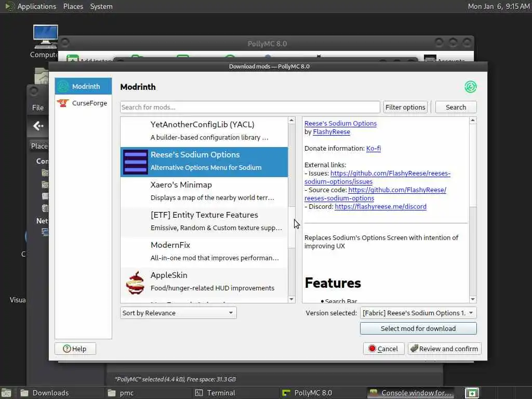Screen dimensions: 532x399
Task: Click the AppleSkin apple icon
Action: (136, 282)
